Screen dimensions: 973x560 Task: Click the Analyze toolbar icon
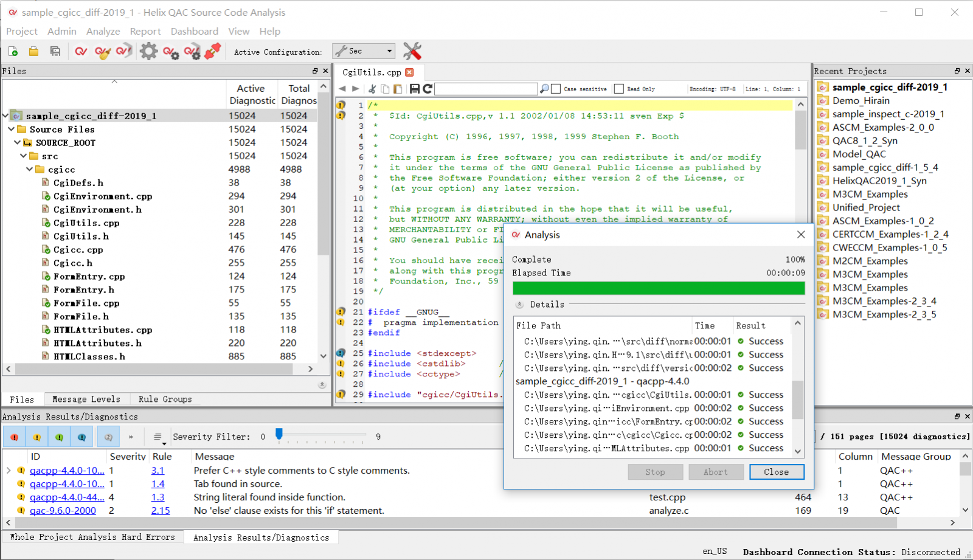[x=81, y=52]
